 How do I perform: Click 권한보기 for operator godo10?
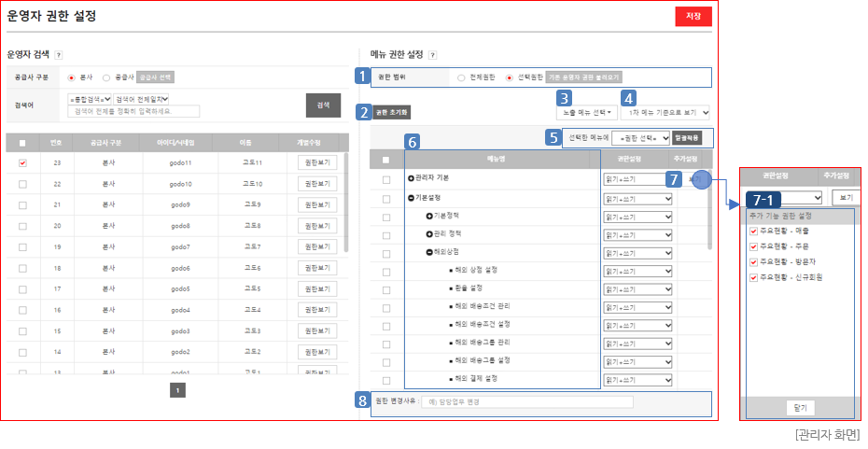pos(317,185)
